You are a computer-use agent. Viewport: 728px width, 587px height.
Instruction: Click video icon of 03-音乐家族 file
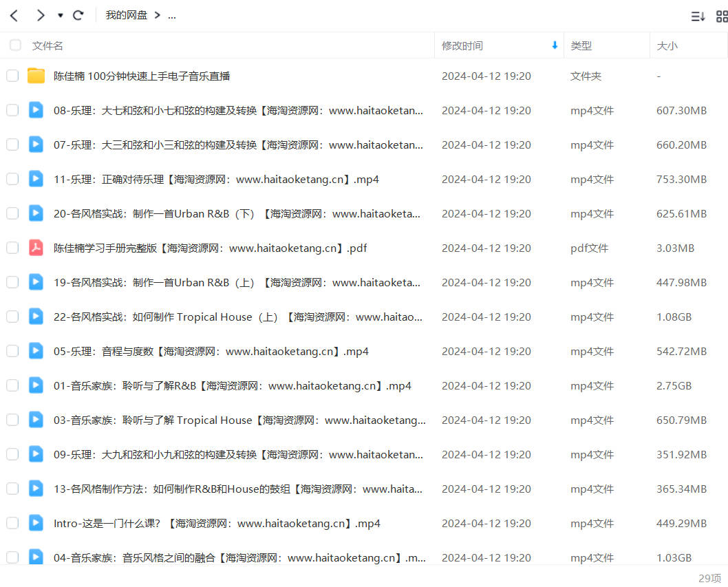36,419
